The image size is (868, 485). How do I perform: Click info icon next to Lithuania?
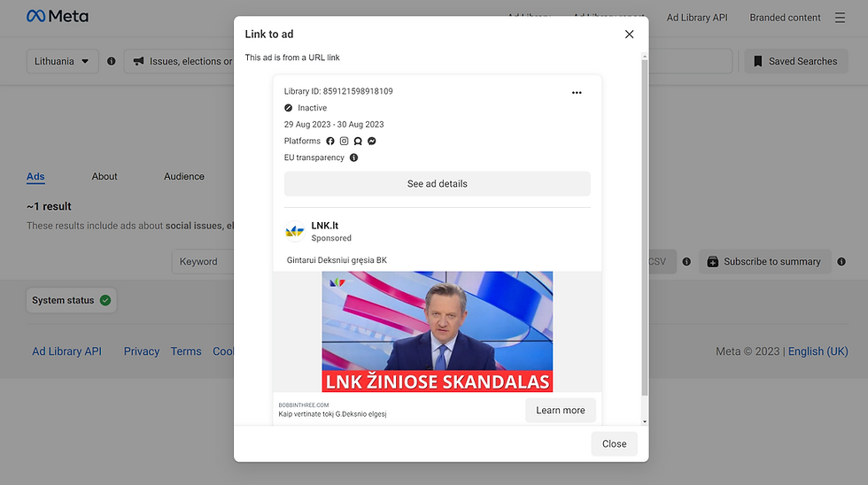(112, 61)
